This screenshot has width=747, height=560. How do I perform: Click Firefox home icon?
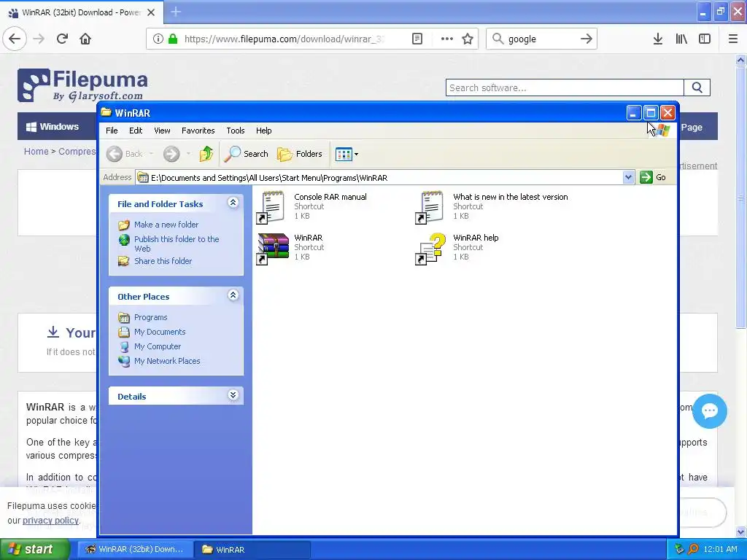point(85,39)
